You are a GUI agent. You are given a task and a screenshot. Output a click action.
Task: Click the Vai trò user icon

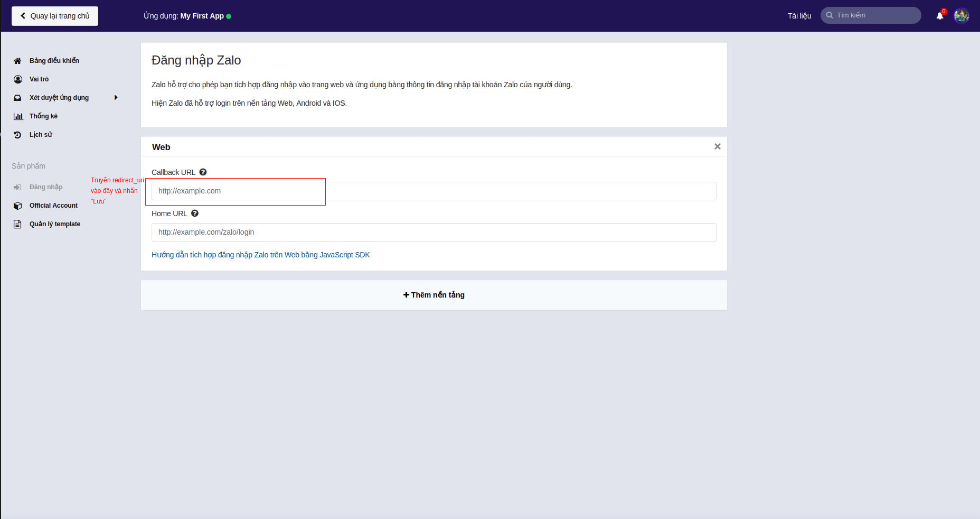(x=17, y=79)
